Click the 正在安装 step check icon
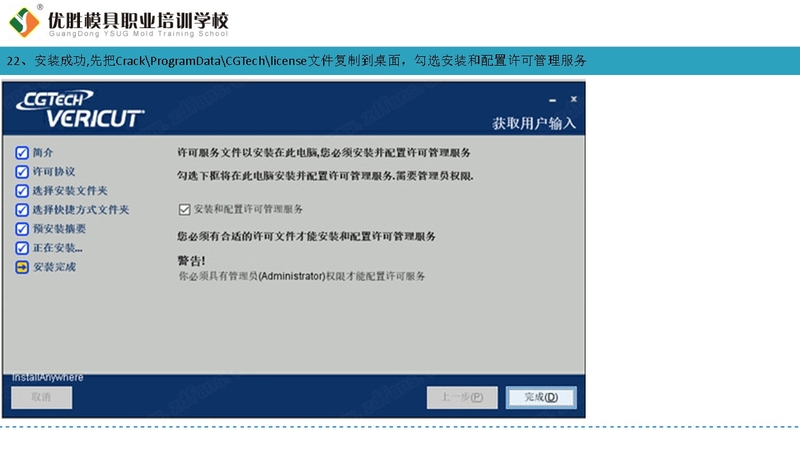 click(x=22, y=248)
